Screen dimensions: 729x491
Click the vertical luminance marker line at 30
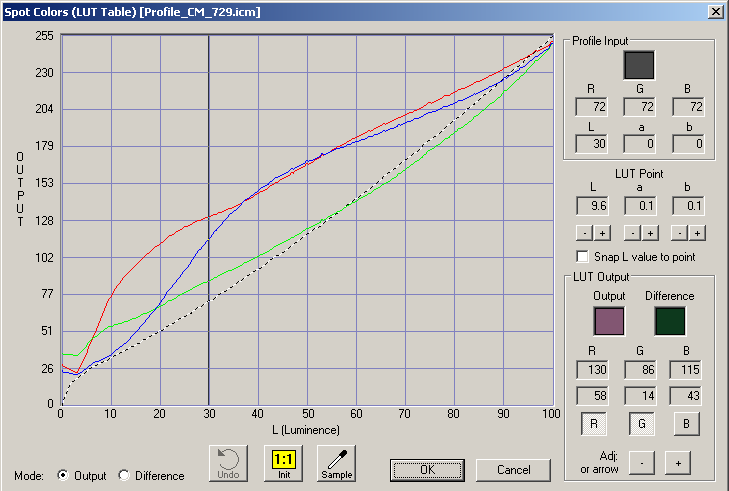tap(209, 219)
